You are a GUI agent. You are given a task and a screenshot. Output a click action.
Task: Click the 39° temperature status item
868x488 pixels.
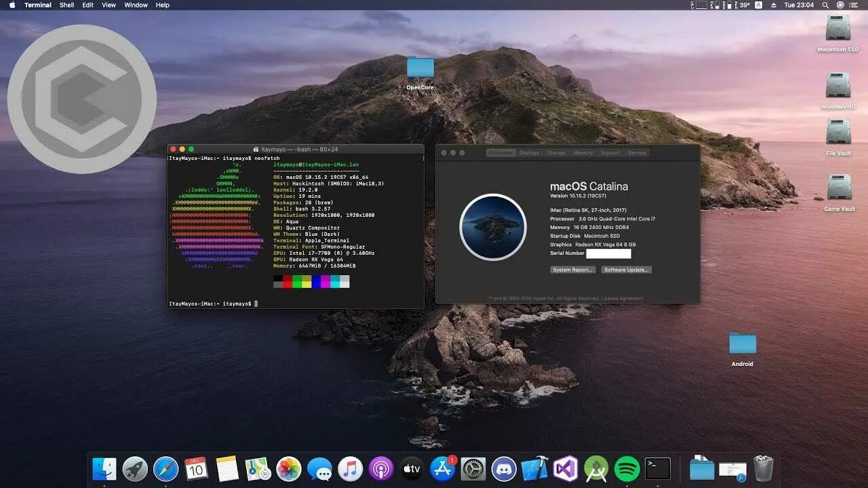(744, 5)
